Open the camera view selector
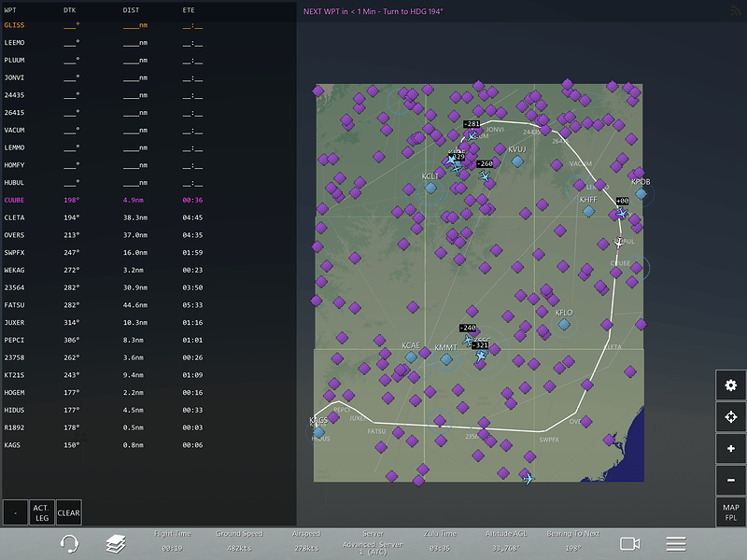The width and height of the screenshot is (747, 560). [x=629, y=543]
